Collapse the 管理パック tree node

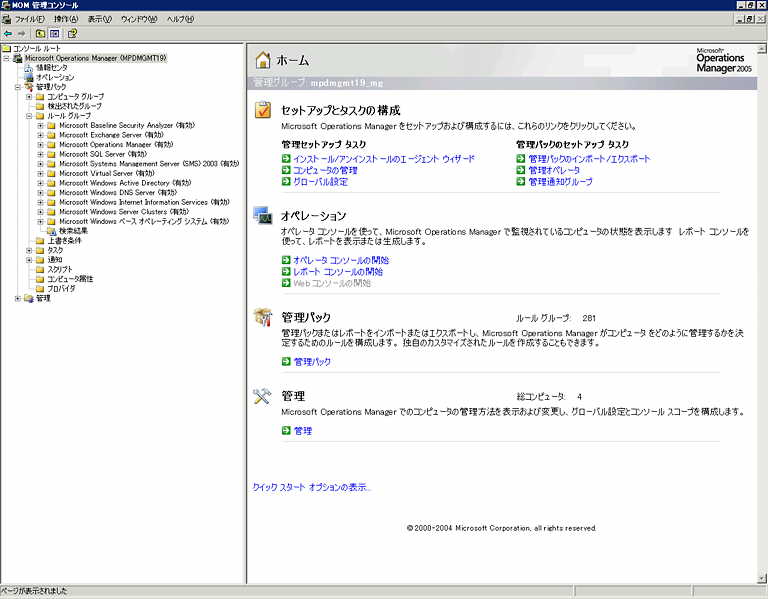pyautogui.click(x=18, y=87)
